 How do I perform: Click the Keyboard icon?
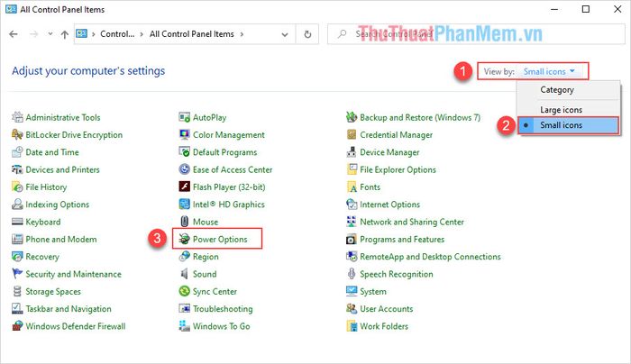pyautogui.click(x=17, y=222)
